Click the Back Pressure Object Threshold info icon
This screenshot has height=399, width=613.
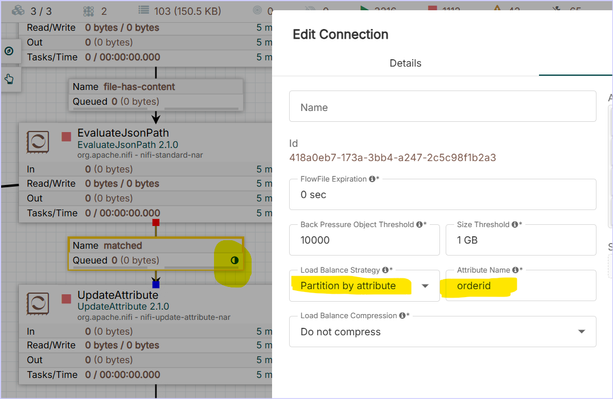(x=419, y=224)
